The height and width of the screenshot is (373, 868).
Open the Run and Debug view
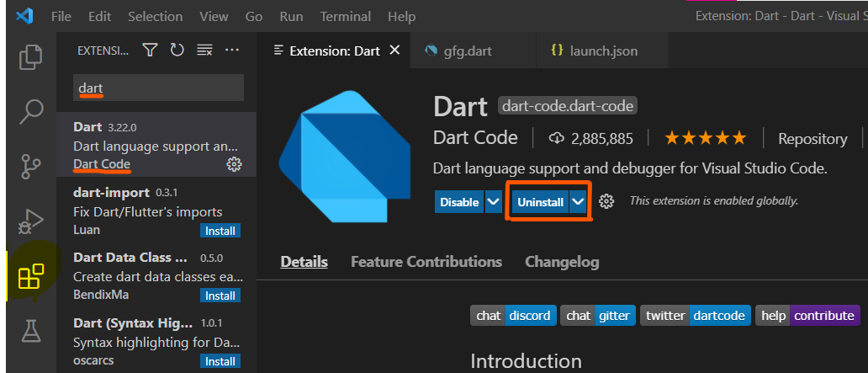(x=30, y=221)
